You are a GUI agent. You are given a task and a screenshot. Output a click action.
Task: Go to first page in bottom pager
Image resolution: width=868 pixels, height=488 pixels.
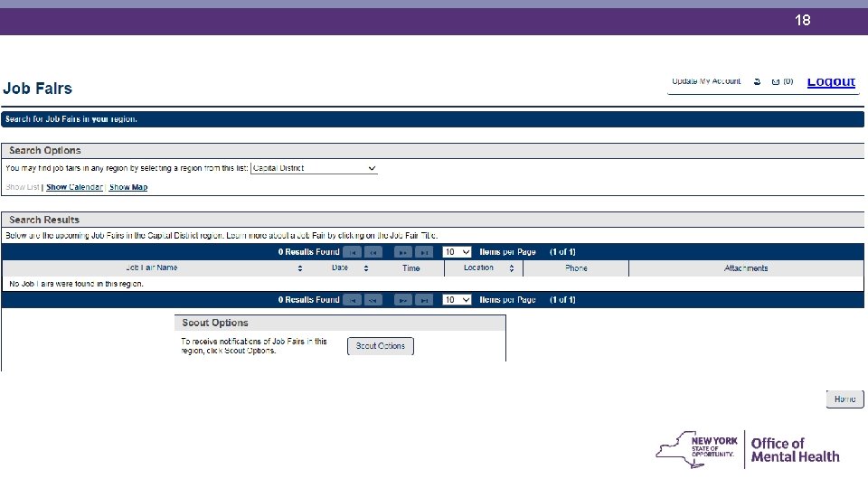[x=352, y=300]
